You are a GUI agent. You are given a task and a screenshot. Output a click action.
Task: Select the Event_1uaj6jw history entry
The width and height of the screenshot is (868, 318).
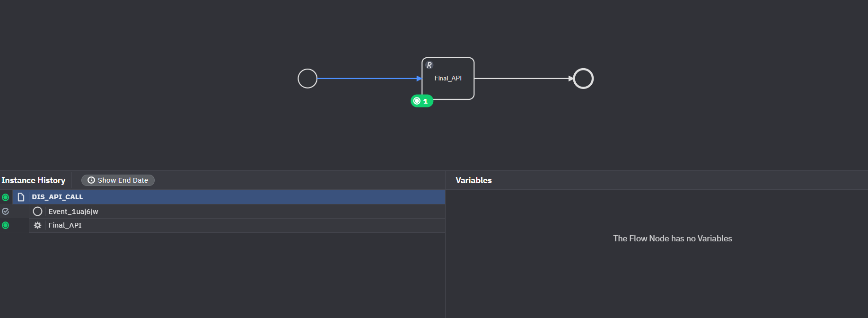[73, 212]
